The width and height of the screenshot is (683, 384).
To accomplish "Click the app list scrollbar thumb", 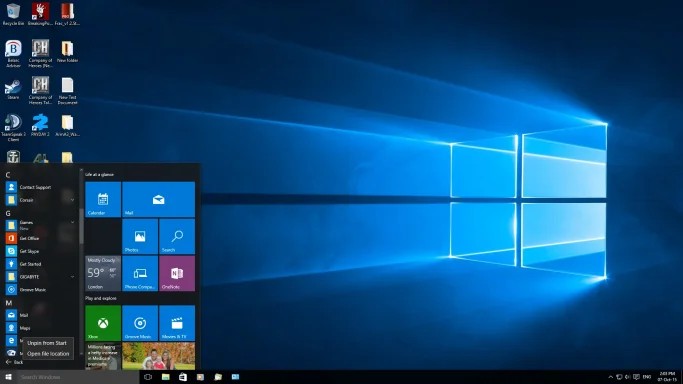I will click(81, 226).
